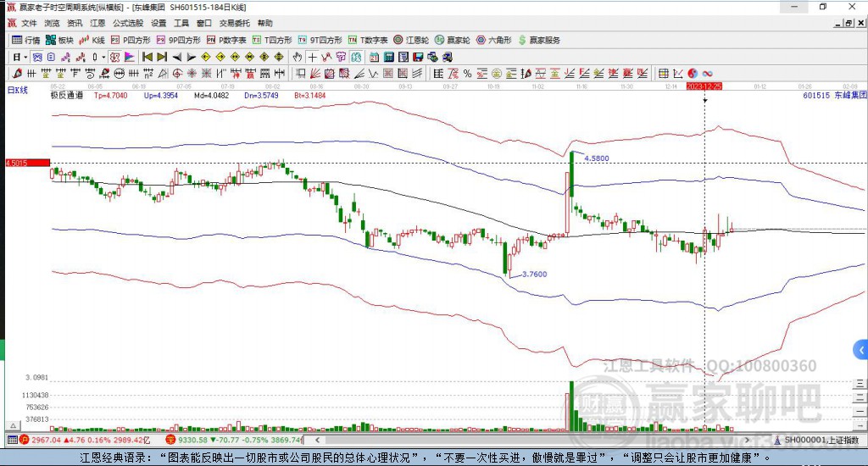Open 赢家服务 with the dollar icon
Viewport: 868px width, 466px height.
[539, 40]
